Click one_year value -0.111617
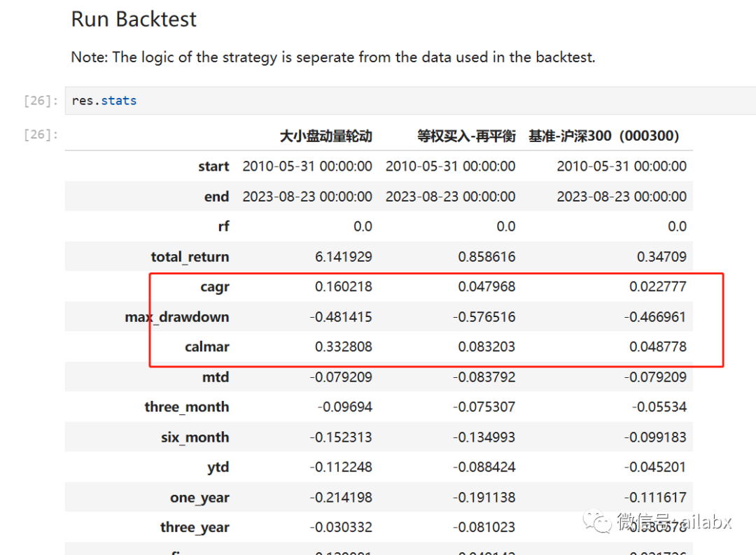This screenshot has width=756, height=555. pos(655,498)
